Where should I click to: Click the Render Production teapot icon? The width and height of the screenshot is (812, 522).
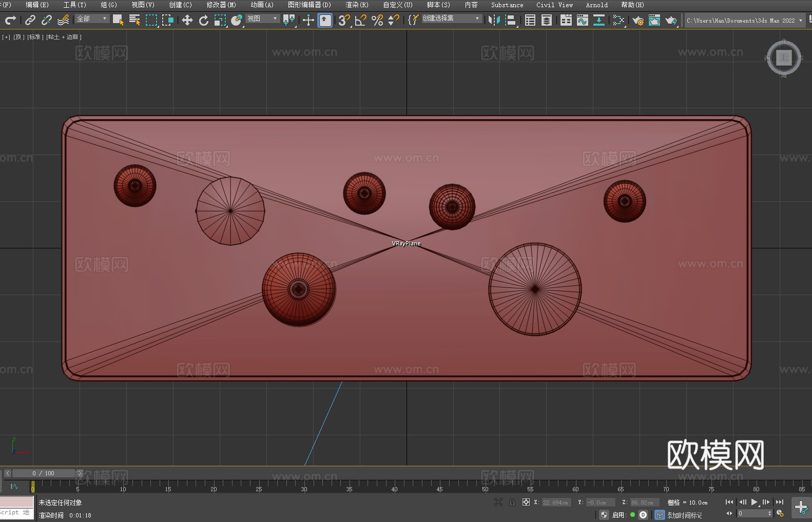[671, 20]
